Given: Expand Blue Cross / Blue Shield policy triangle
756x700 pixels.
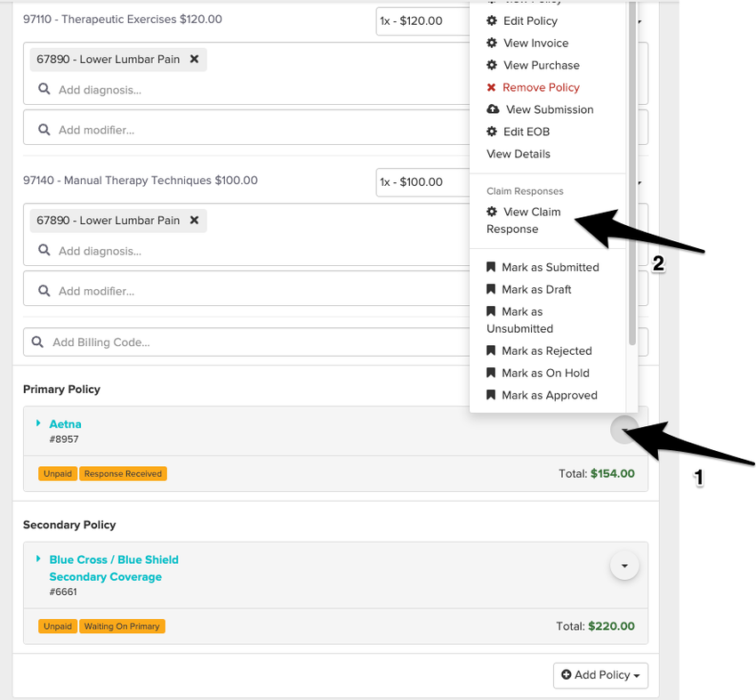Looking at the screenshot, I should [x=38, y=559].
